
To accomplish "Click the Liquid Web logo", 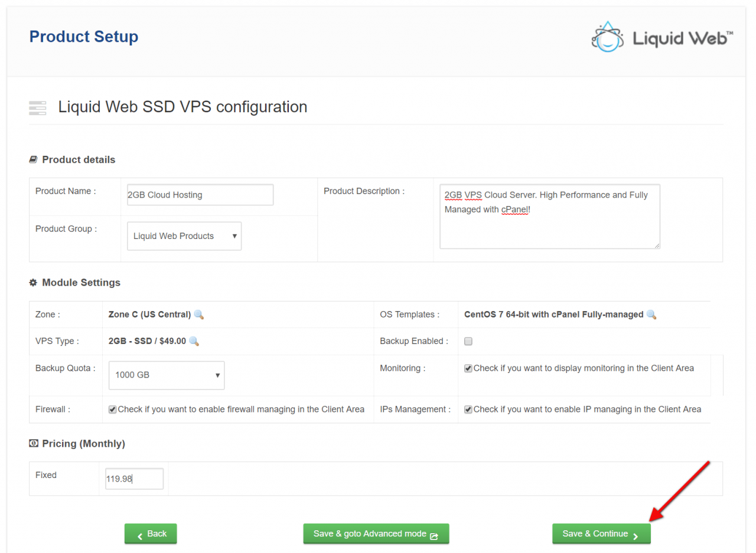I will 662,37.
